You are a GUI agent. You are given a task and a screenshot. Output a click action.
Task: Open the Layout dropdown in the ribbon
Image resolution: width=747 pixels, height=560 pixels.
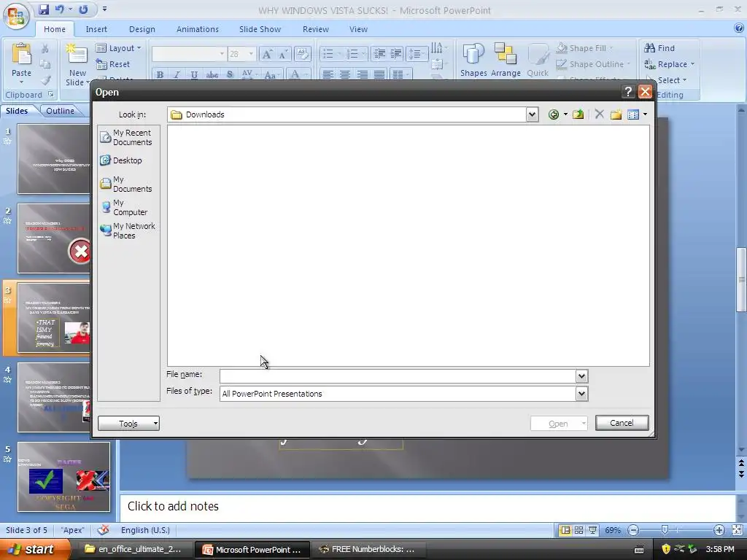(119, 48)
